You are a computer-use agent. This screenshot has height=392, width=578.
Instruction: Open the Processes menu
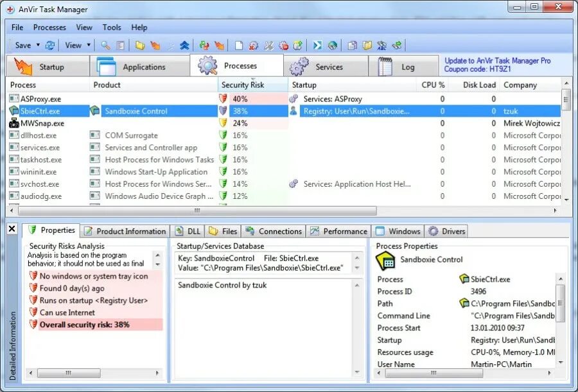[x=49, y=27]
